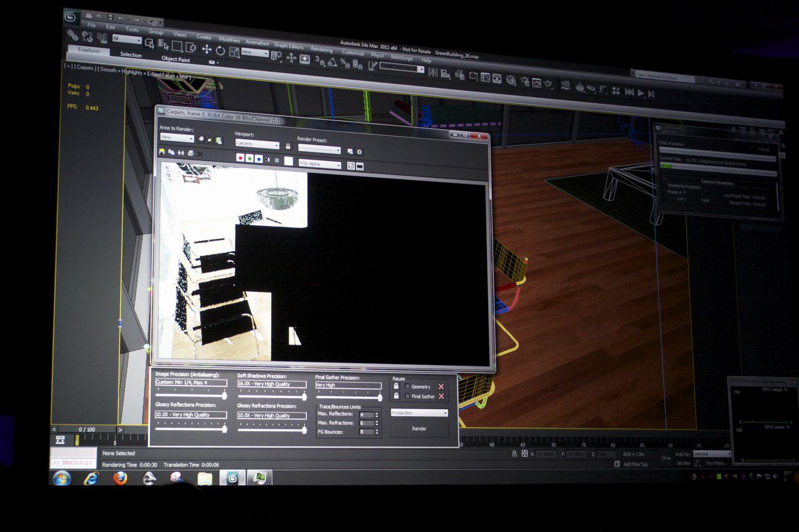Image resolution: width=799 pixels, height=532 pixels.
Task: Toggle the blue channel button
Action: pyautogui.click(x=258, y=159)
